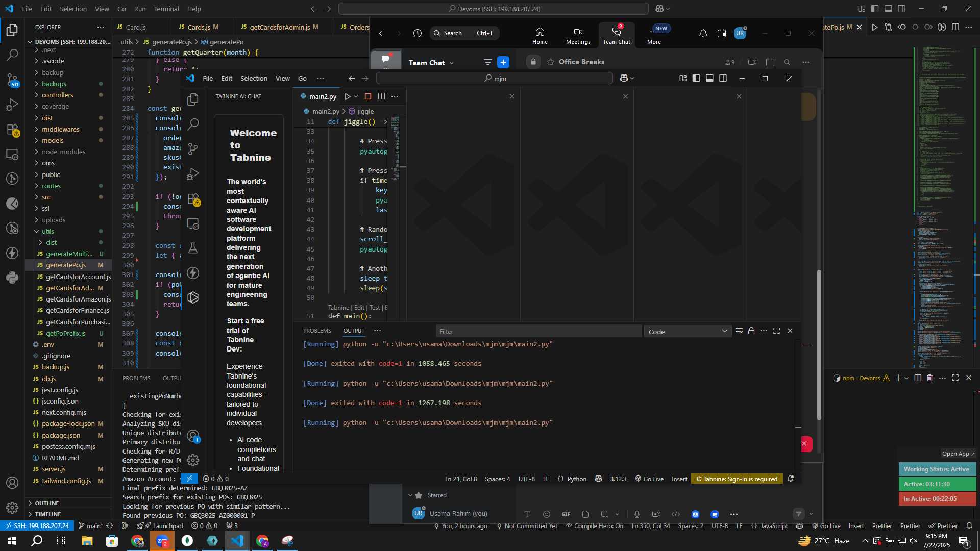Screen dimensions: 980x551
Task: Click Run Python file play button for main2.py
Action: tap(347, 96)
